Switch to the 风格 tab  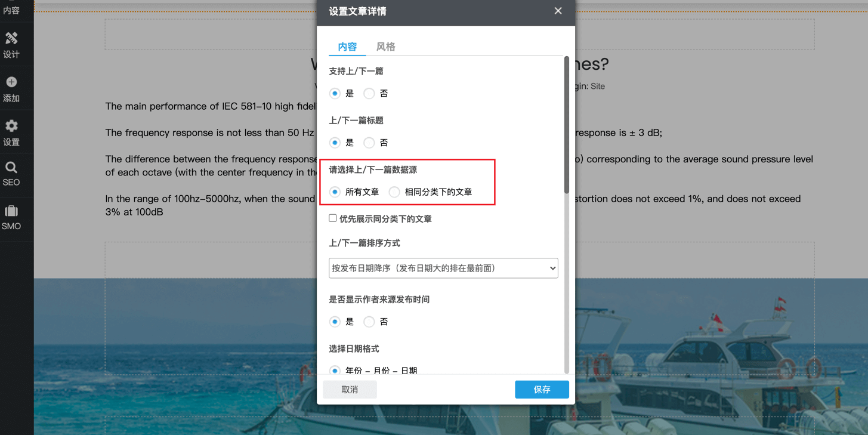point(385,47)
